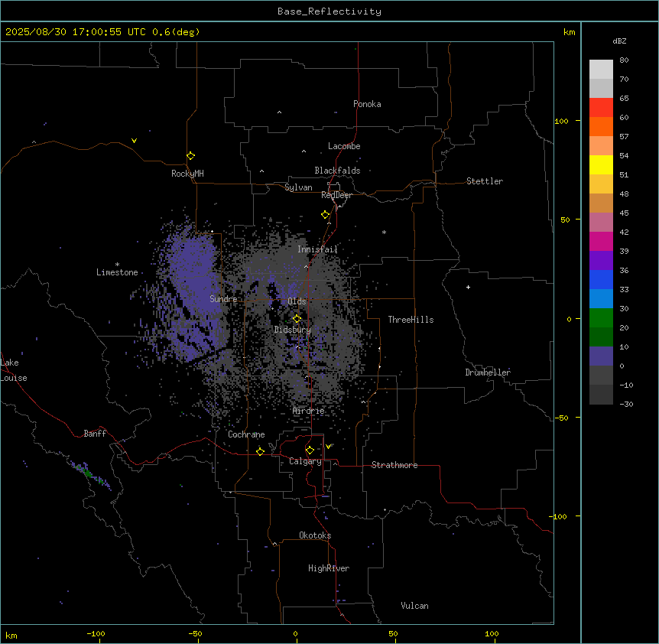The image size is (659, 644).
Task: Pick the yellow 51–54 dBZ legend swatch
Action: point(601,164)
